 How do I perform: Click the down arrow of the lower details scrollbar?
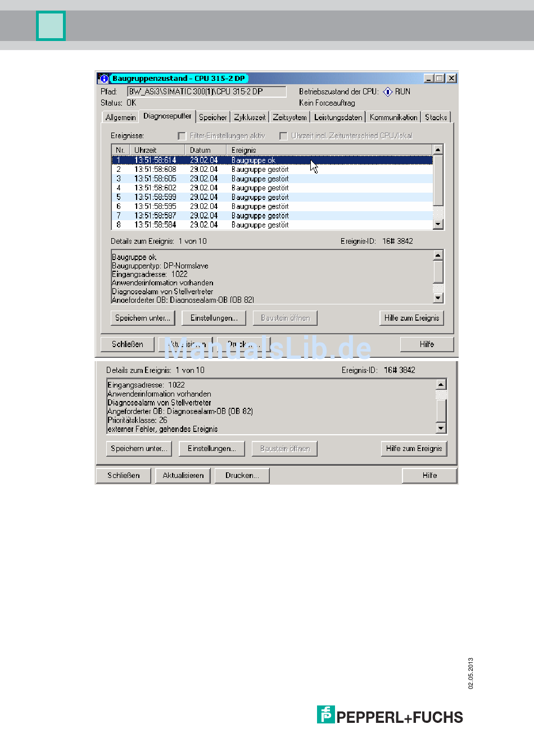tap(441, 429)
